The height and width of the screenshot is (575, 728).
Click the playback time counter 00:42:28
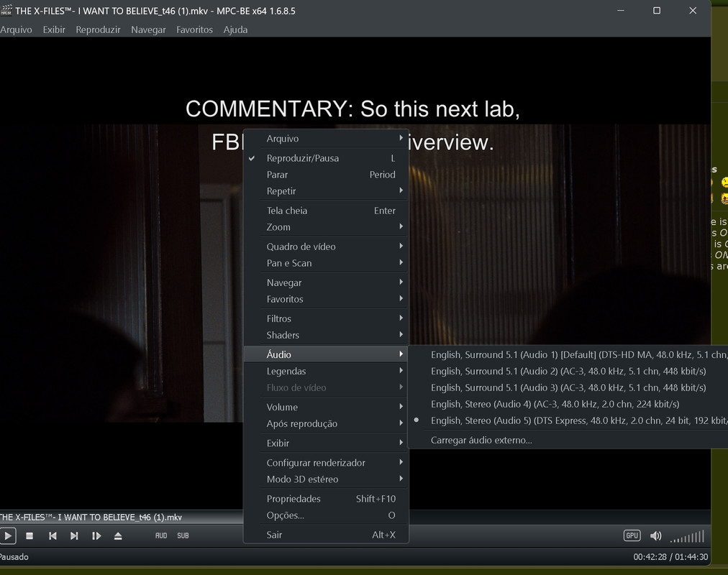tap(650, 557)
